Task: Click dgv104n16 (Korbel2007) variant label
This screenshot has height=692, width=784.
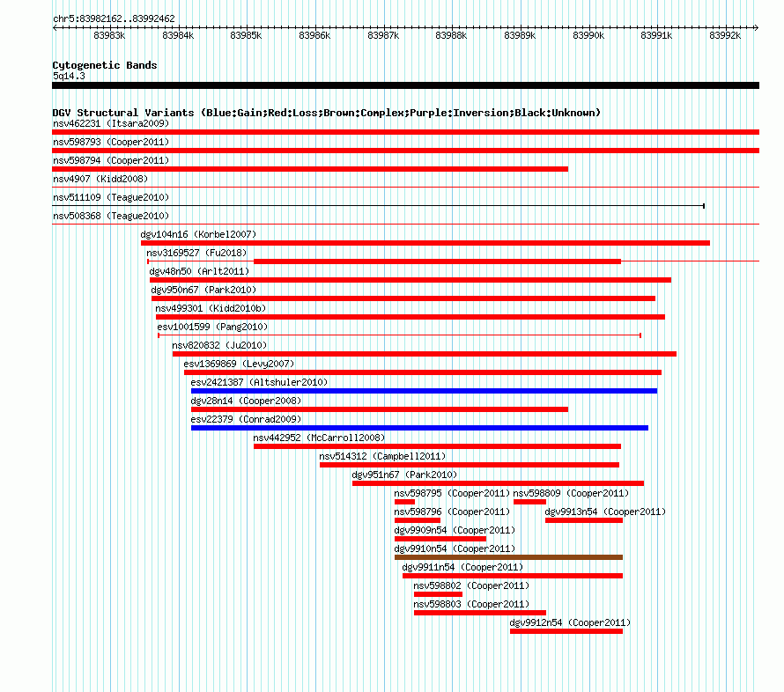Action: click(x=198, y=234)
